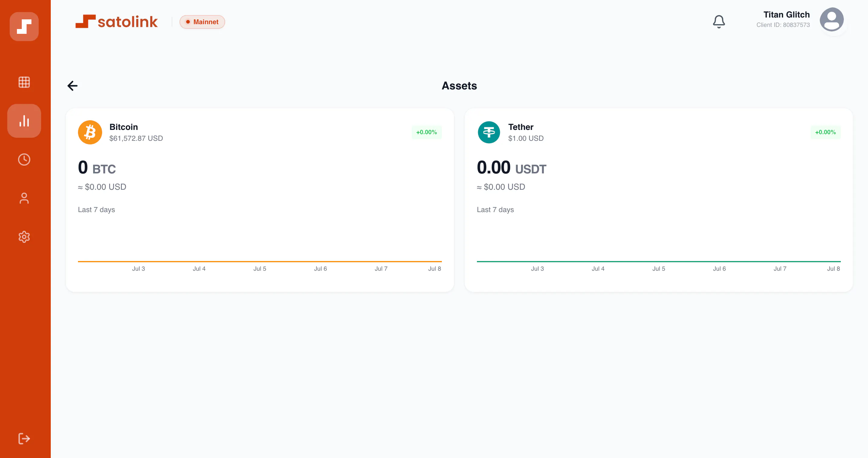Select the assets bar chart icon
This screenshot has width=868, height=458.
pos(24,121)
